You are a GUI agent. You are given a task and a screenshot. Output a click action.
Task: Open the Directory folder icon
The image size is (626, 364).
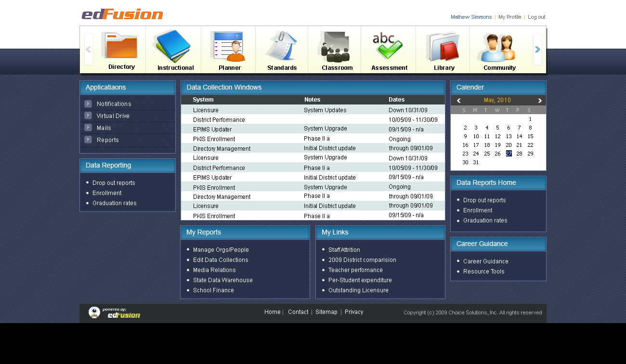pos(119,47)
